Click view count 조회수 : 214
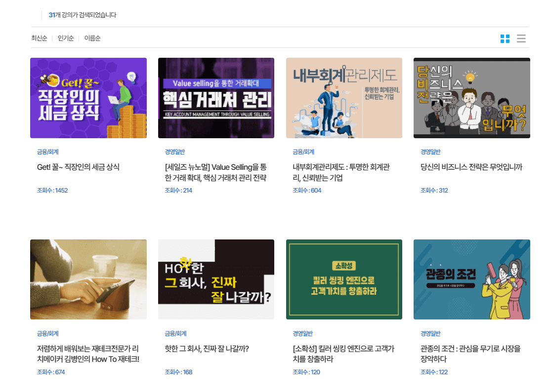549x392 pixels. (x=178, y=191)
